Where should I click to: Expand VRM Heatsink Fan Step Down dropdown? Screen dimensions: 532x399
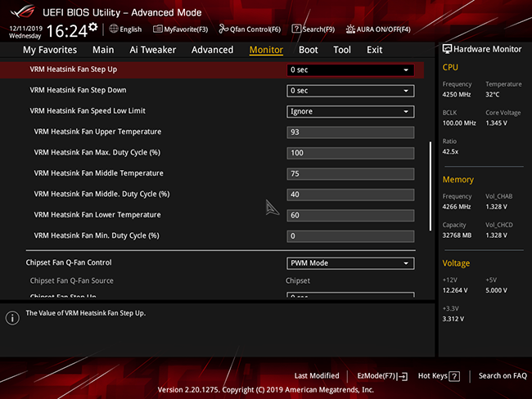(x=350, y=91)
